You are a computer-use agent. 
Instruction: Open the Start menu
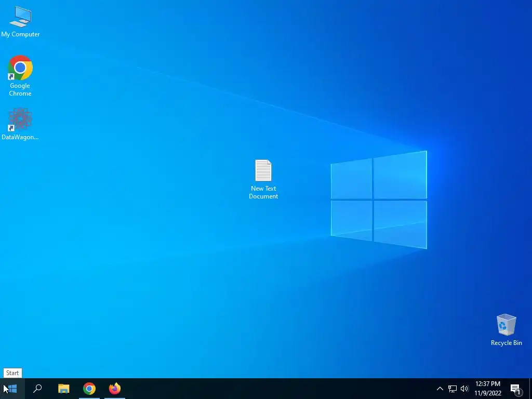coord(12,389)
